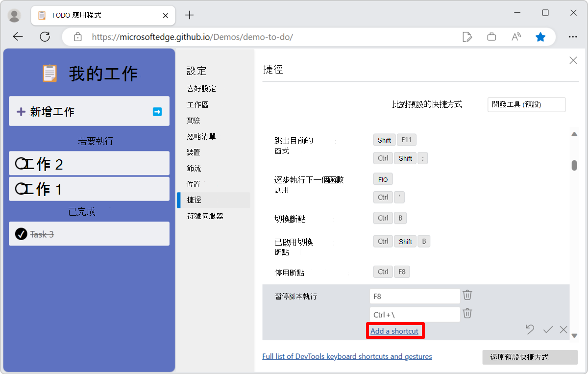Click the semicolon key chip
The image size is (588, 374).
click(423, 158)
